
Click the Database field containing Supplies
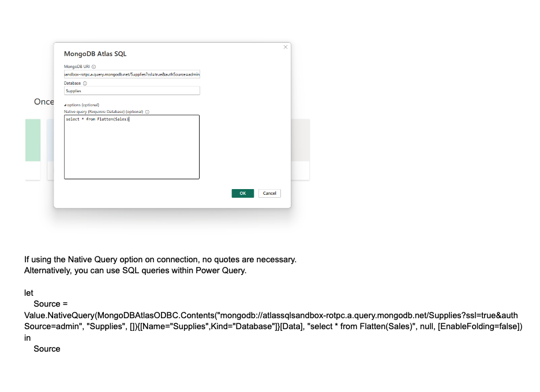tap(132, 91)
